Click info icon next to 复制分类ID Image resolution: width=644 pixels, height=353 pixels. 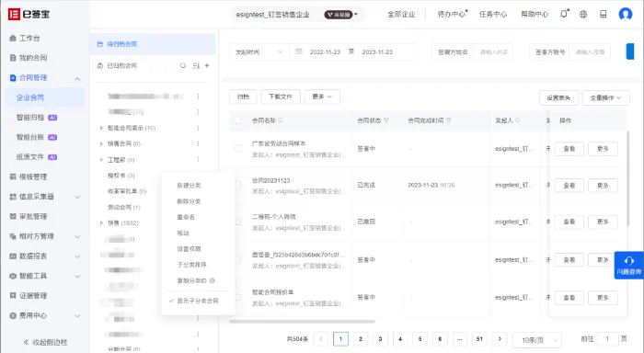(x=212, y=280)
